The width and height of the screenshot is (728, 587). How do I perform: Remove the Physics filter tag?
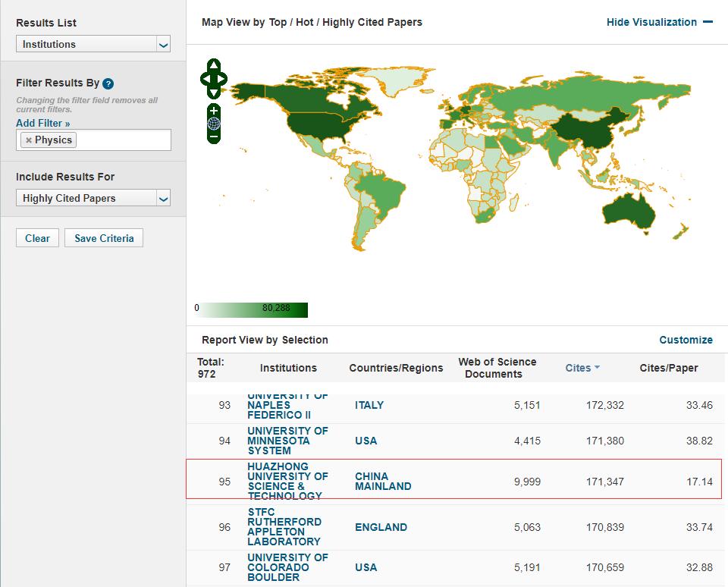[x=28, y=140]
